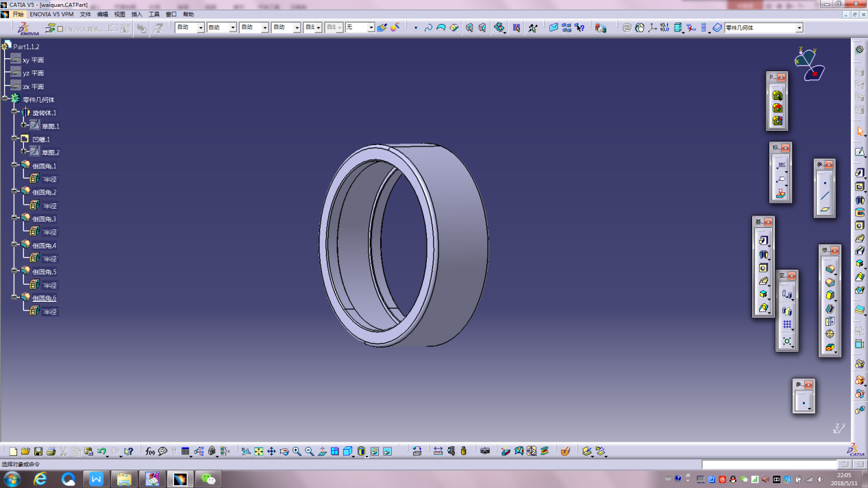Screen dimensions: 868x488
Task: Open the first 自动 color dropdown
Action: 201,28
